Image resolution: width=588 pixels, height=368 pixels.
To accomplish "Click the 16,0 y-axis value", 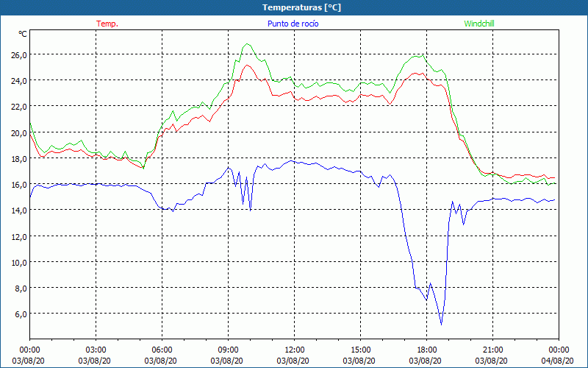I will (18, 185).
